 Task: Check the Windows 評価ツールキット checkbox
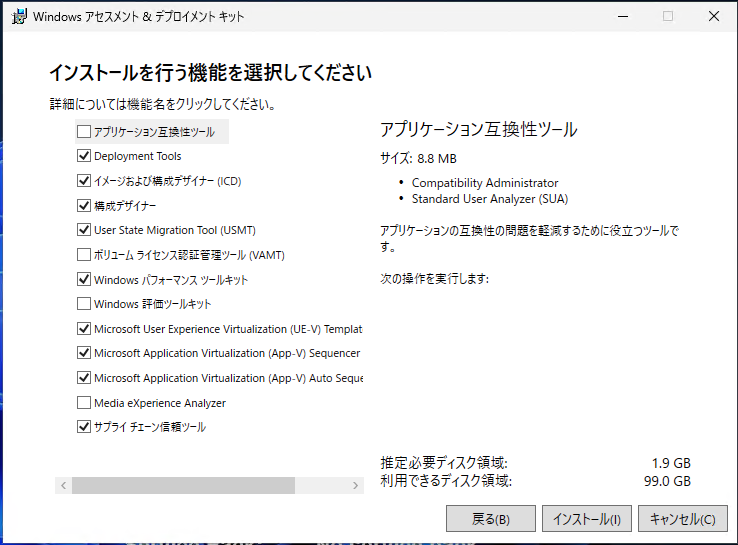pyautogui.click(x=84, y=304)
